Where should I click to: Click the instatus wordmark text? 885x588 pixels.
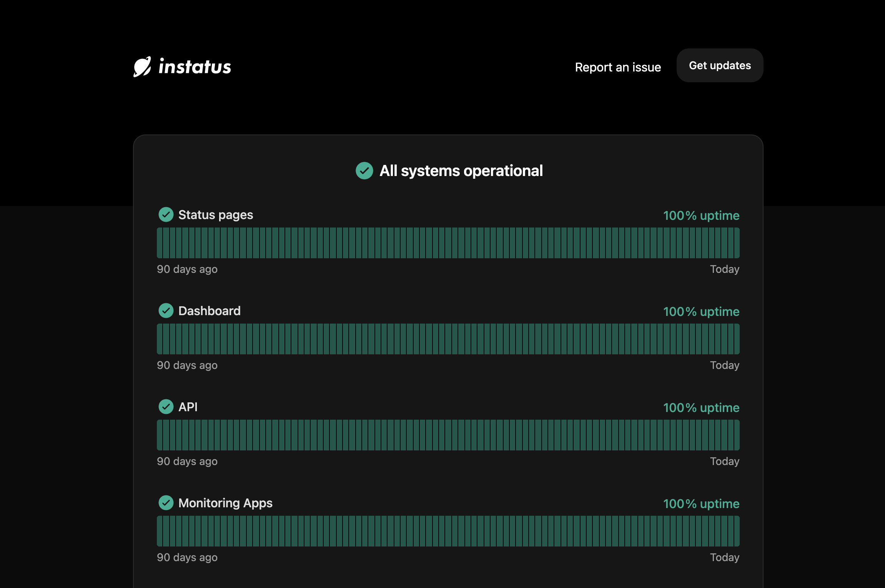pyautogui.click(x=195, y=66)
